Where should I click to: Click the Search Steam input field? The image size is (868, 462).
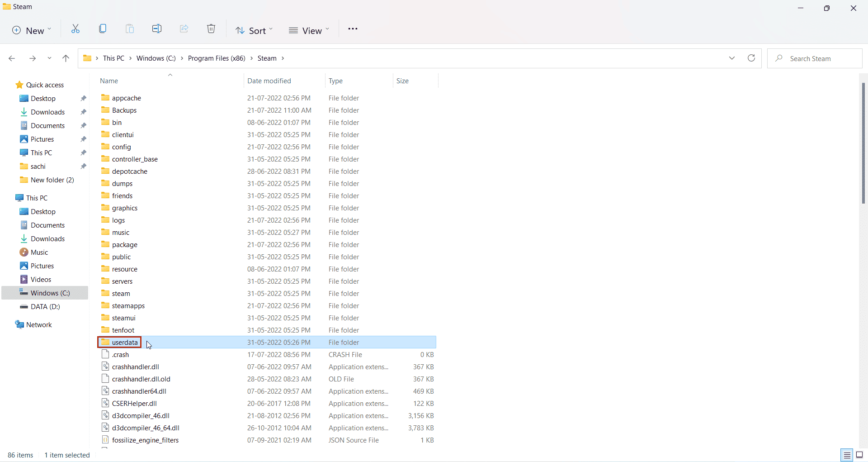click(815, 58)
